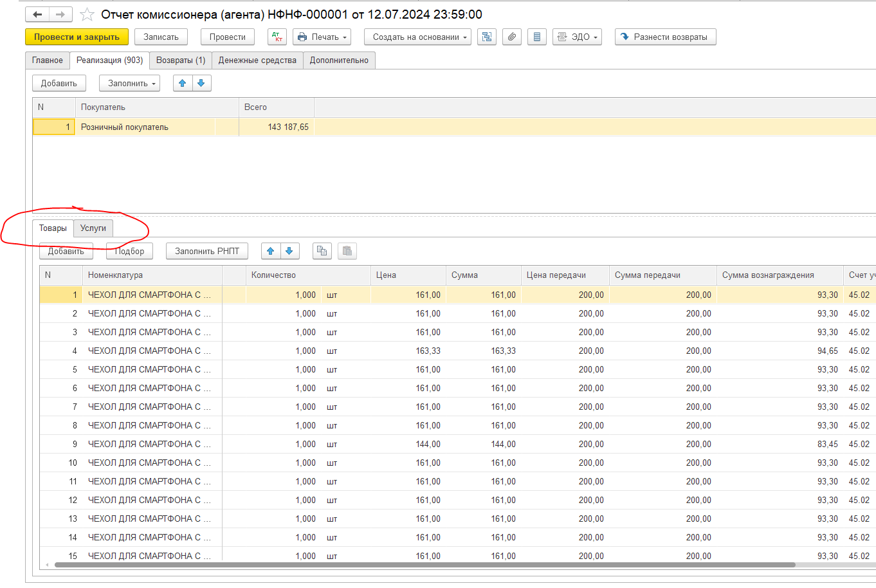The image size is (876, 588).
Task: Move buyer row up in Покупатель table
Action: click(183, 83)
